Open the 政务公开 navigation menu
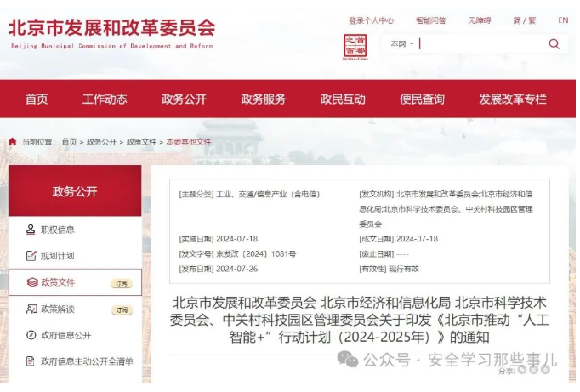The height and width of the screenshot is (392, 580). (x=184, y=99)
